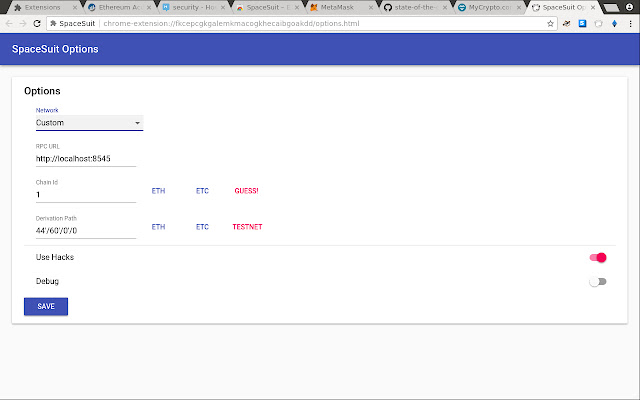Turn off the Use Hacks switch
The width and height of the screenshot is (640, 400).
coord(598,258)
